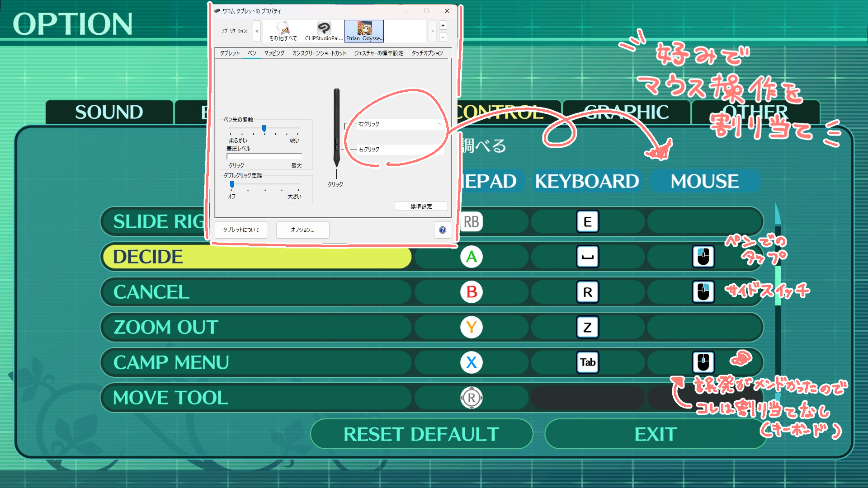Switch to the マッピング tab

(x=274, y=53)
